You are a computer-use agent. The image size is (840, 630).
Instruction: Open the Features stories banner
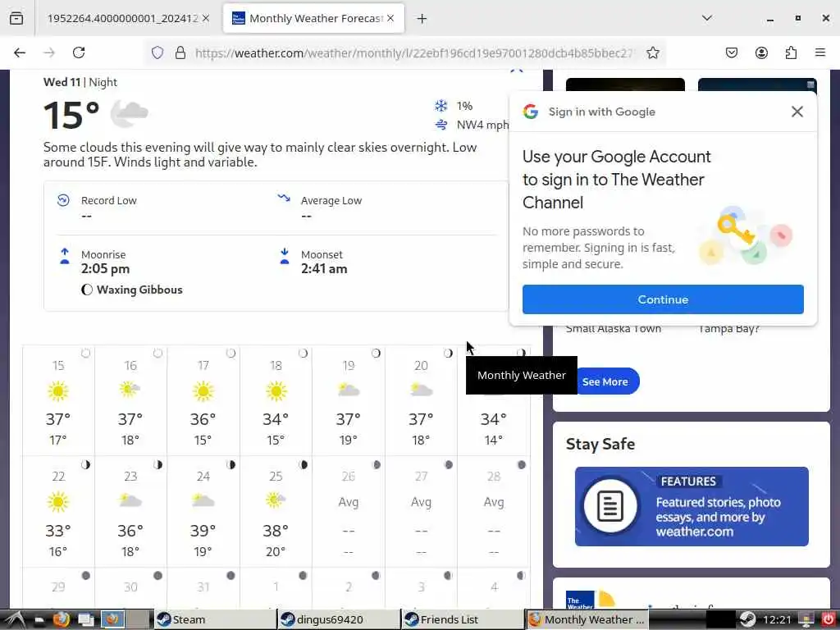[x=691, y=507]
